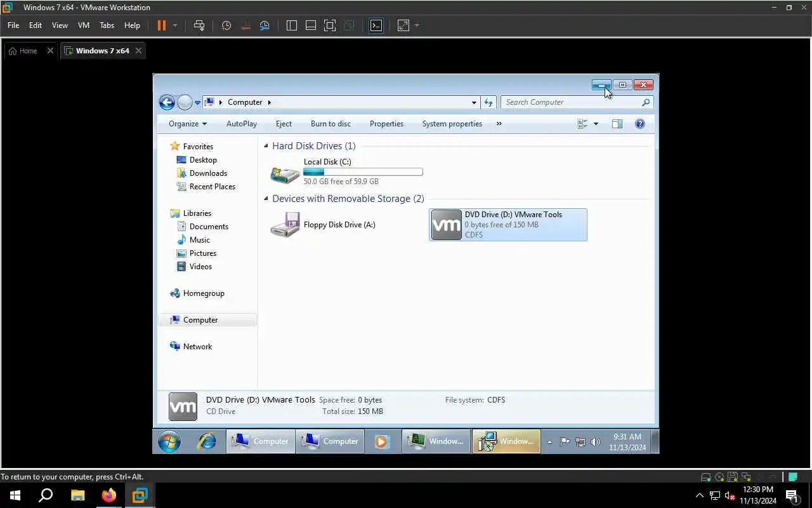Open the VMware File menu
The height and width of the screenshot is (508, 812).
(13, 25)
